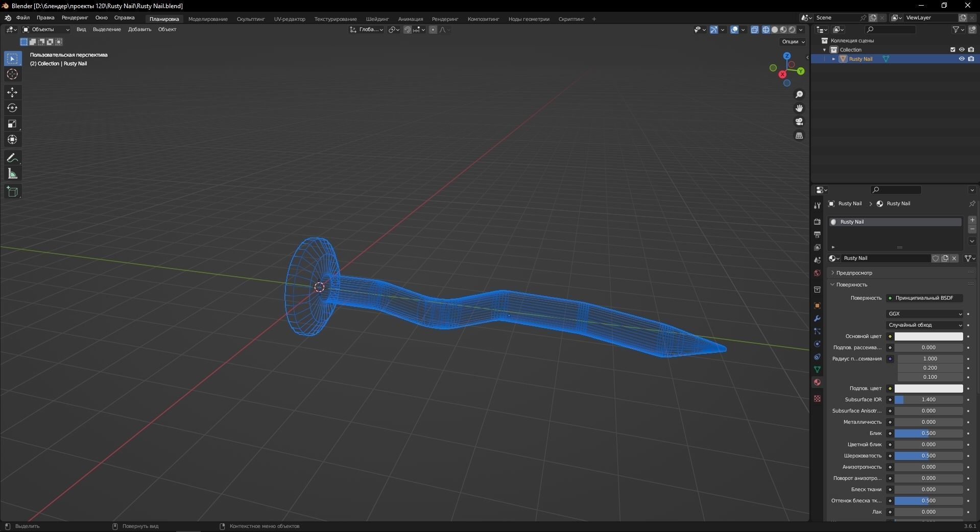The image size is (980, 532).
Task: Open the 'Случайный обход' subsurface method dropdown
Action: pos(925,325)
